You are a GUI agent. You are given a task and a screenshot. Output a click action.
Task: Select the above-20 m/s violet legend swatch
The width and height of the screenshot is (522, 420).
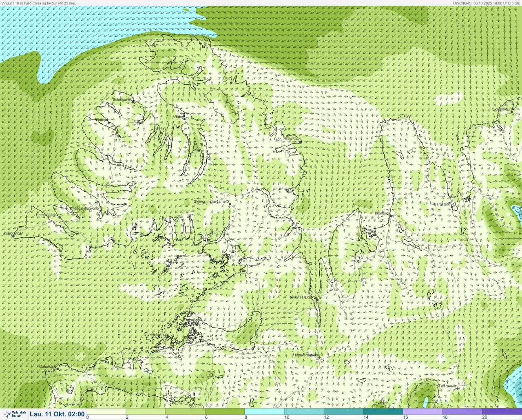pyautogui.click(x=502, y=411)
